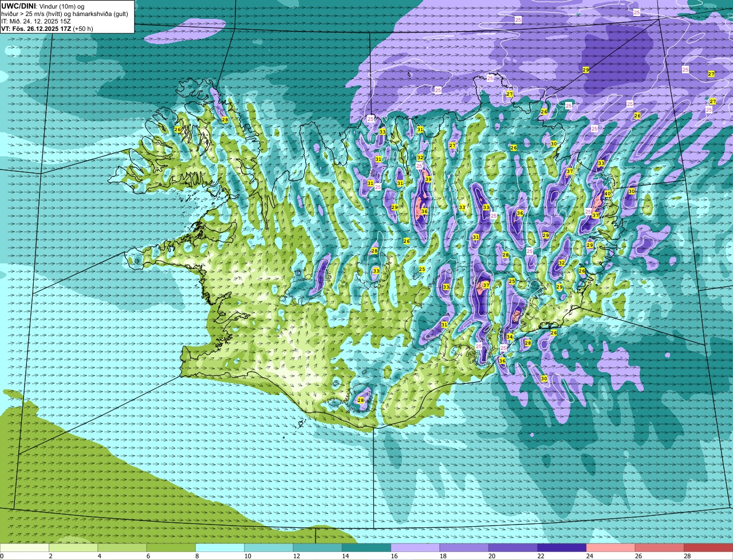Pick the 12–14 m/s teal legend swatch
This screenshot has height=560, width=733.
tap(318, 548)
